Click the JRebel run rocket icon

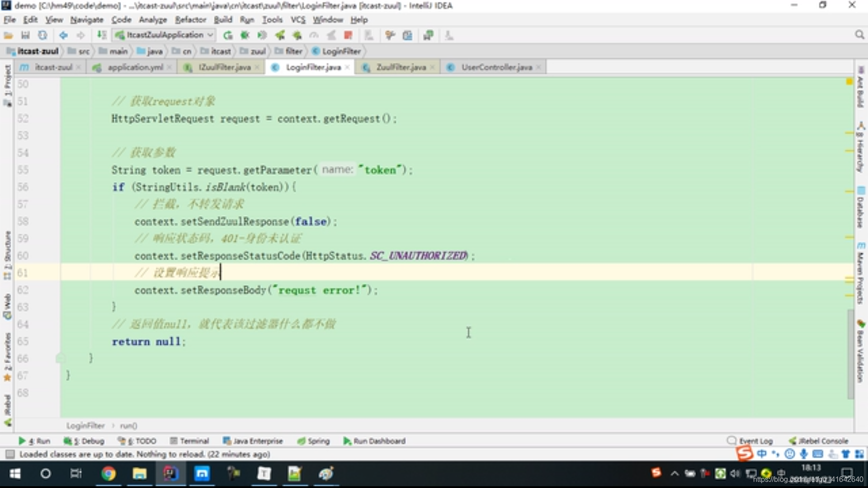pyautogui.click(x=280, y=35)
